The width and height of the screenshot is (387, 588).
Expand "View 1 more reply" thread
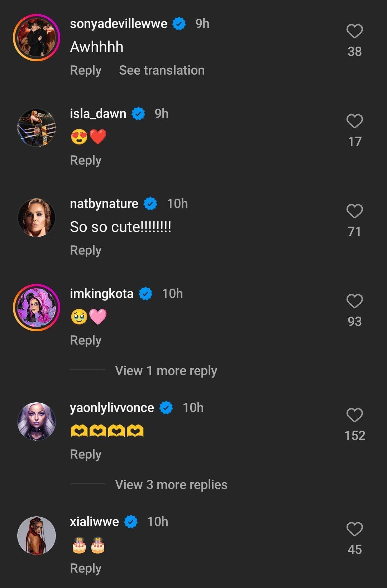(166, 371)
